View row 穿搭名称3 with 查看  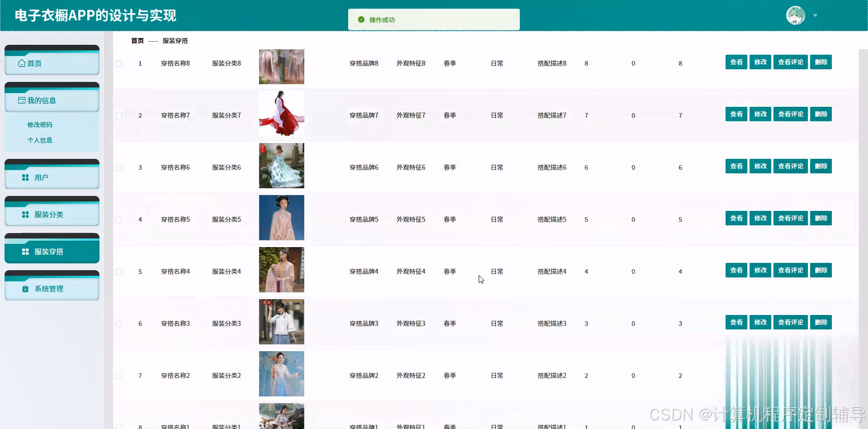tap(736, 322)
